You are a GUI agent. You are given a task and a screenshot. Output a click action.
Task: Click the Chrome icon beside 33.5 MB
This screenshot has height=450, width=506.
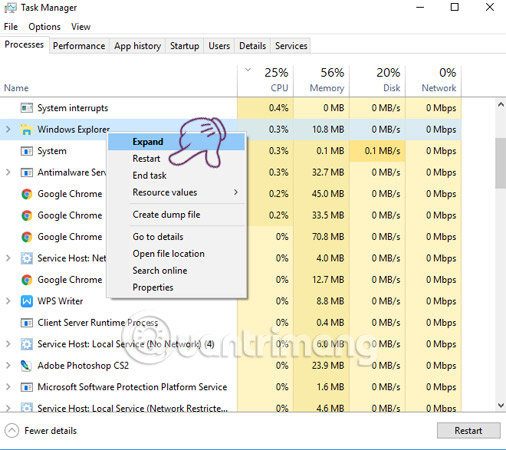tap(27, 215)
